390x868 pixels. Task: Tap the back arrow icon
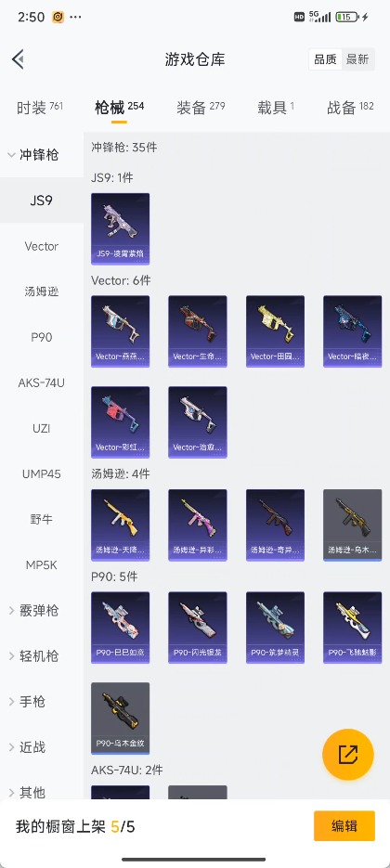pyautogui.click(x=18, y=59)
